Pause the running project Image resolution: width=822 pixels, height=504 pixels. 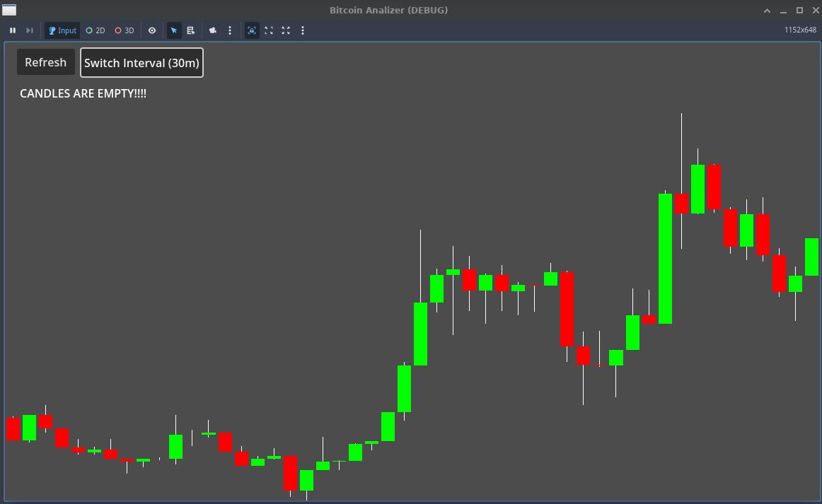pyautogui.click(x=13, y=30)
